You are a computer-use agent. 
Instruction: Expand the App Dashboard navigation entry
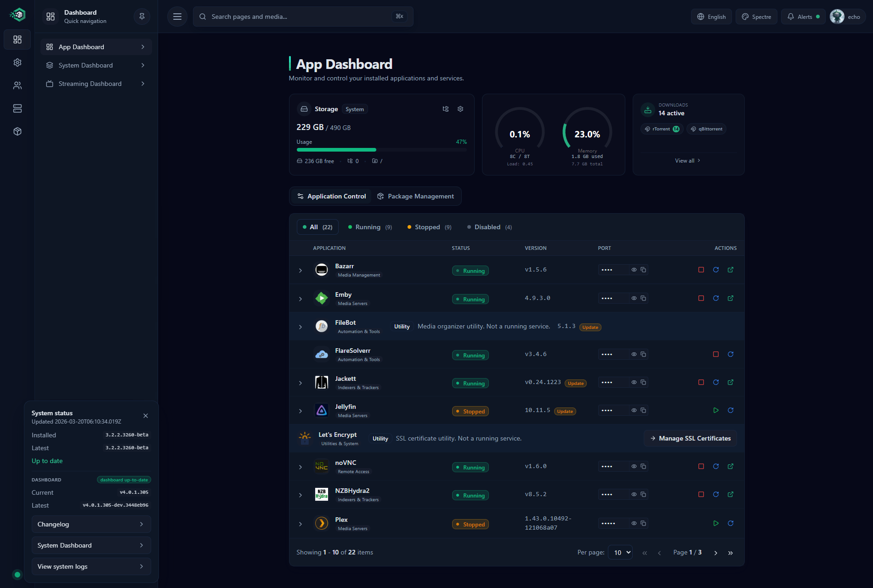pyautogui.click(x=143, y=46)
